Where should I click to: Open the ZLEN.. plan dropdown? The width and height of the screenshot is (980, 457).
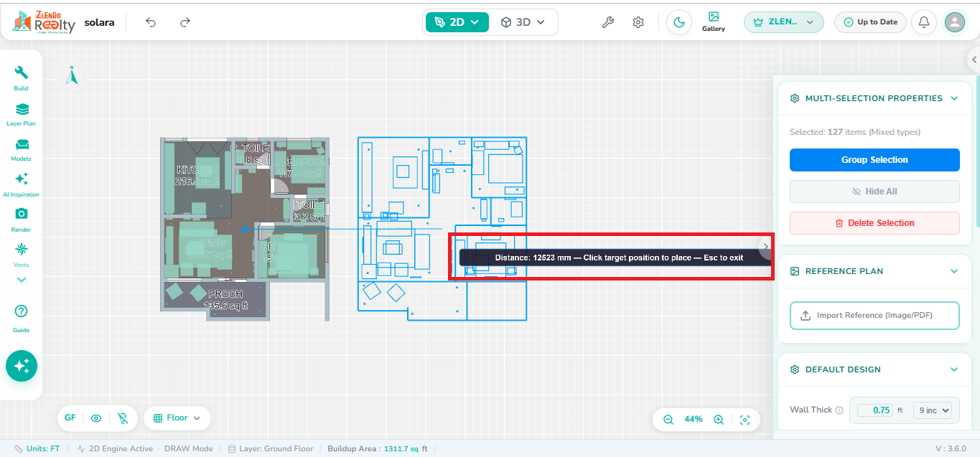coord(783,22)
